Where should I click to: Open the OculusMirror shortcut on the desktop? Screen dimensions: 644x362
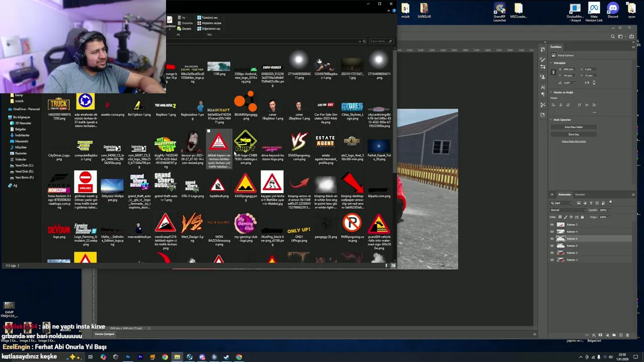[575, 12]
